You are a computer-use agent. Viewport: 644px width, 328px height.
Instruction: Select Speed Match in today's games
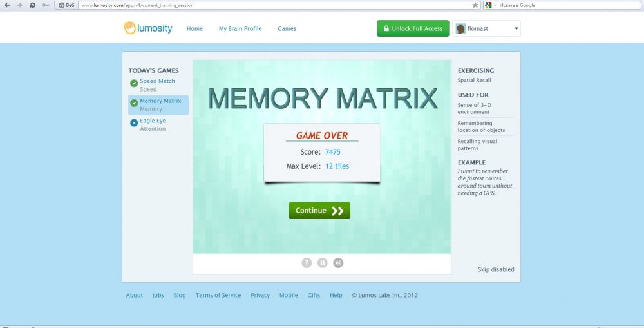(157, 81)
